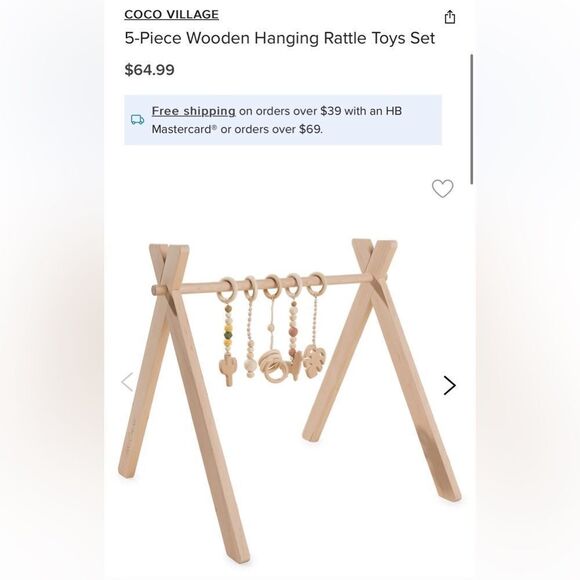Select the $64.99 price text

(149, 70)
